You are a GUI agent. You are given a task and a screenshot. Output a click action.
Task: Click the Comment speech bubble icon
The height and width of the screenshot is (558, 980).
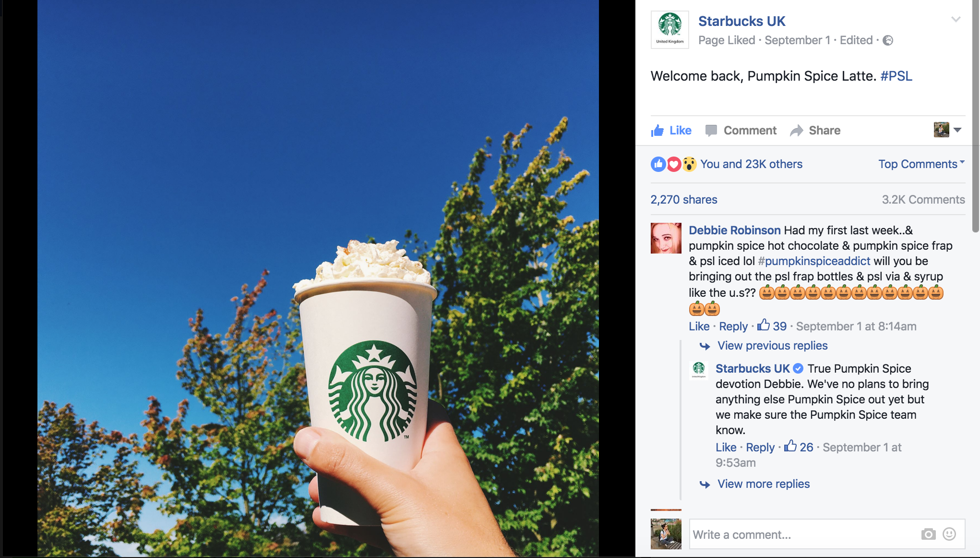point(711,131)
